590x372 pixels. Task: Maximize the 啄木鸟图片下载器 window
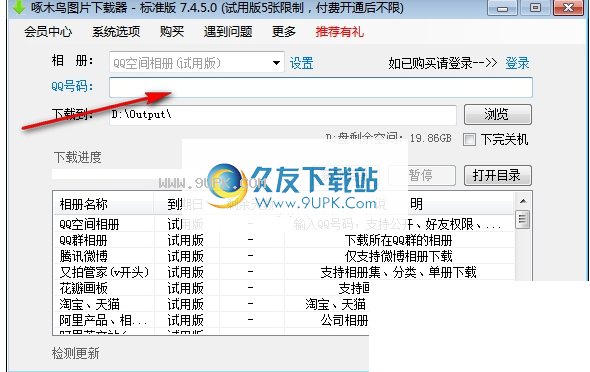(x=535, y=8)
